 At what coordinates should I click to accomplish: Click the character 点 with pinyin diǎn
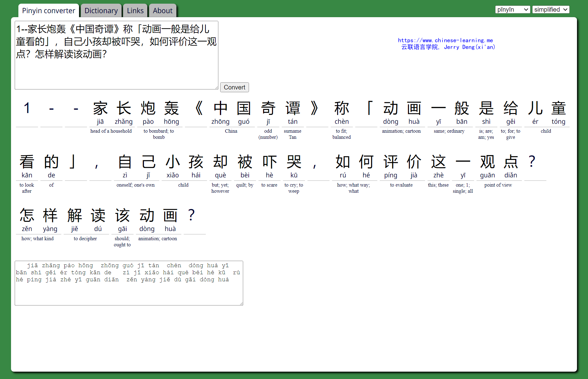tap(511, 162)
